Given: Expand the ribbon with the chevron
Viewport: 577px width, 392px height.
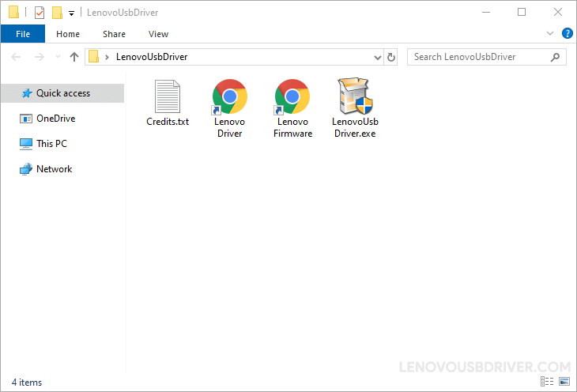Looking at the screenshot, I should tap(551, 33).
